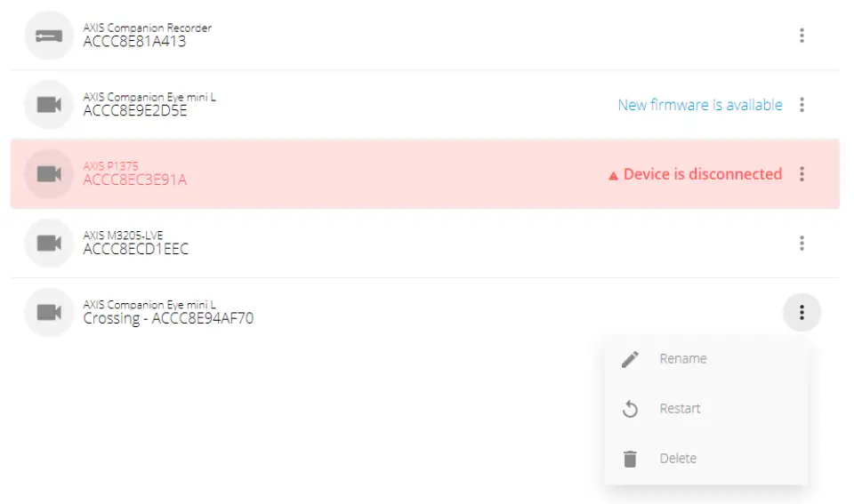
Task: Click the circular-arrow Restart icon in the menu
Action: pos(630,409)
